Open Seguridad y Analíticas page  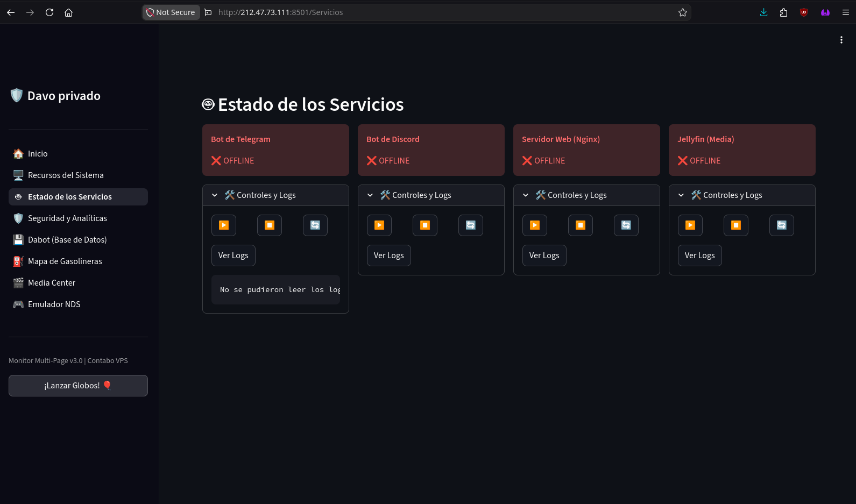78,218
